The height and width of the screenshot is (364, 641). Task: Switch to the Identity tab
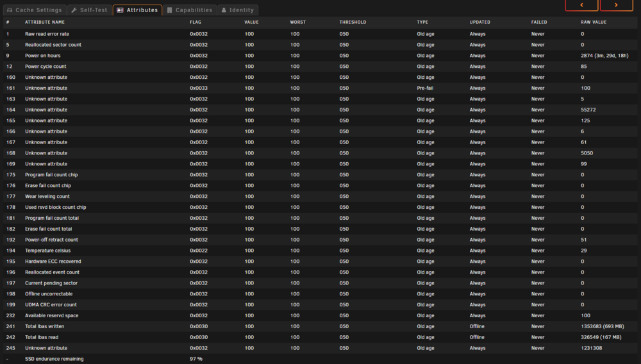coord(238,10)
